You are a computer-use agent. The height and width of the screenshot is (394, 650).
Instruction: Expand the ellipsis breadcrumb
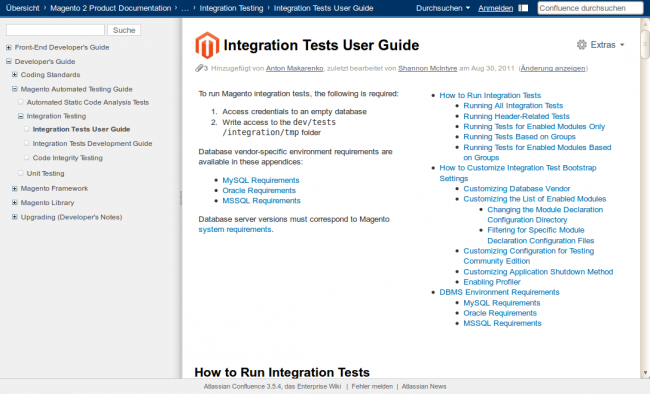coord(185,8)
